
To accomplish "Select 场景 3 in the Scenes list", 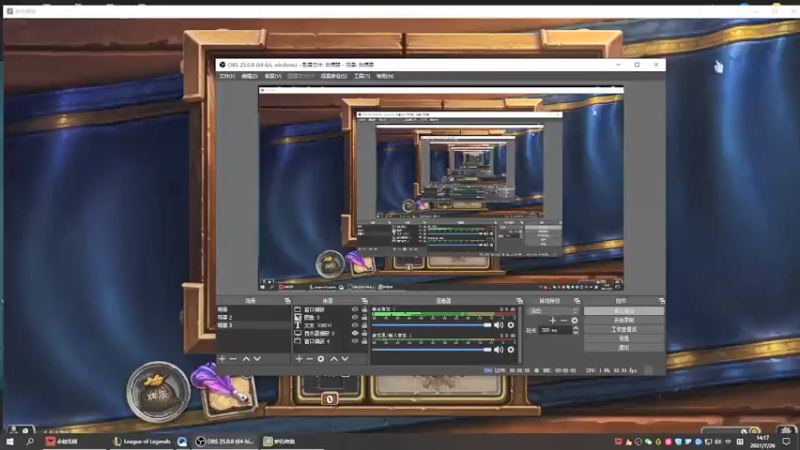I will (254, 325).
